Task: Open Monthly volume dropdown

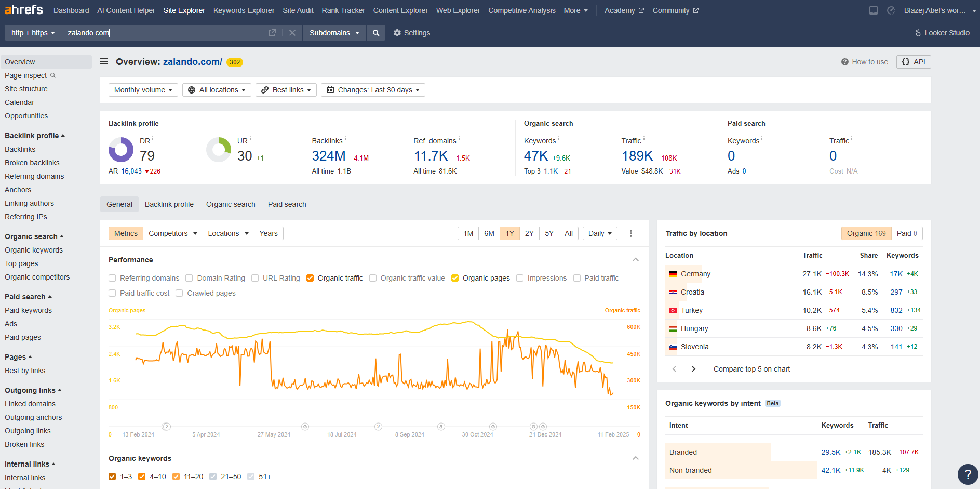Action: click(x=143, y=90)
